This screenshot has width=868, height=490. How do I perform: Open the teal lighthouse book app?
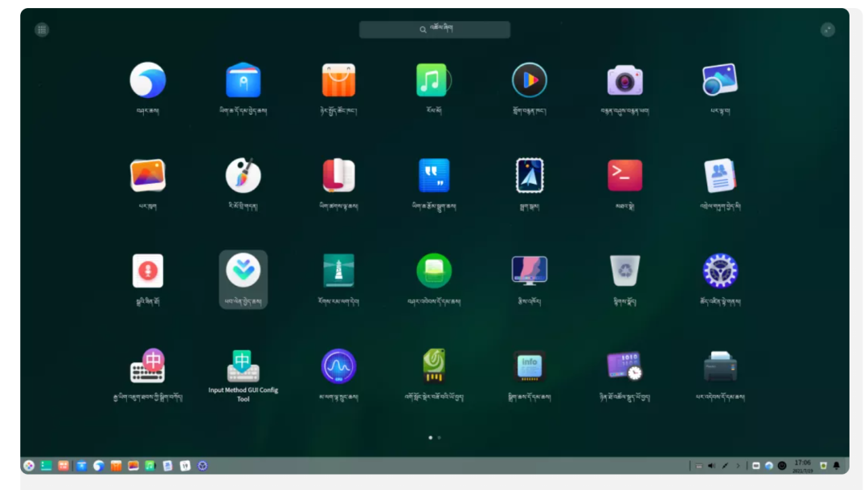click(x=338, y=271)
